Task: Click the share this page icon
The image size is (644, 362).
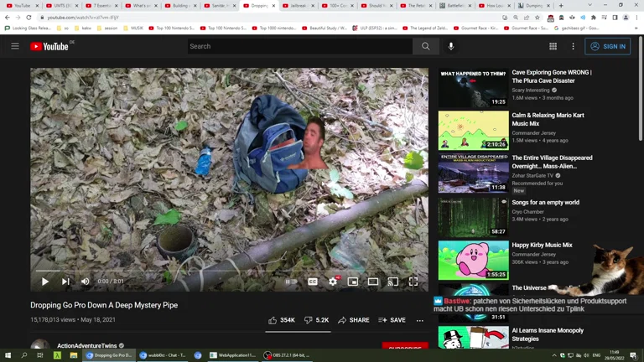Action: (527, 18)
